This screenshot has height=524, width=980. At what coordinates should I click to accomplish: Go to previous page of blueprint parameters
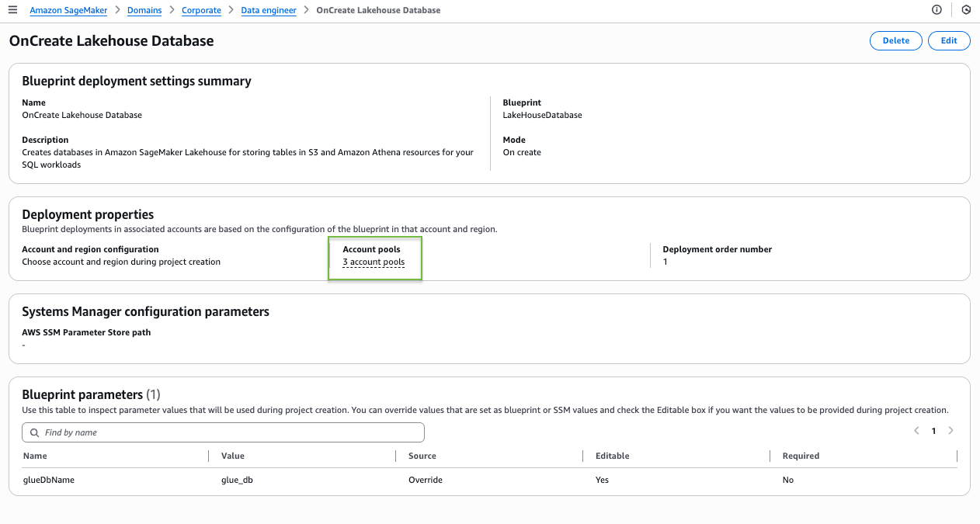916,431
